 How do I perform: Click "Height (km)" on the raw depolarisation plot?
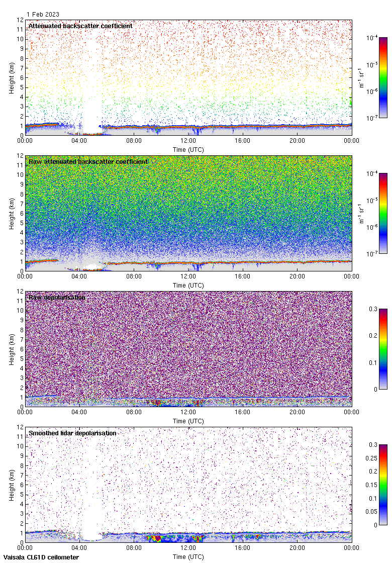[12, 349]
